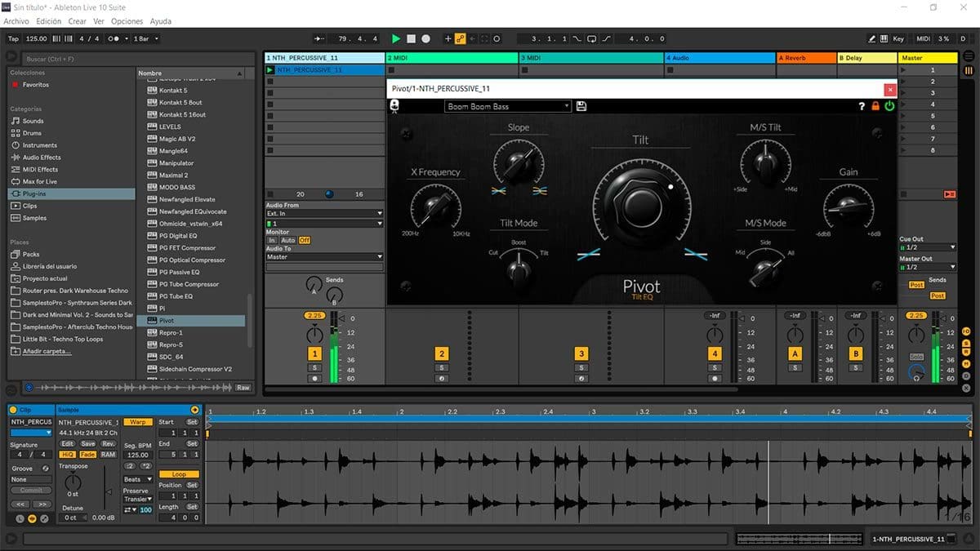The width and height of the screenshot is (980, 551).
Task: Open the Ayuda menu
Action: tap(161, 21)
